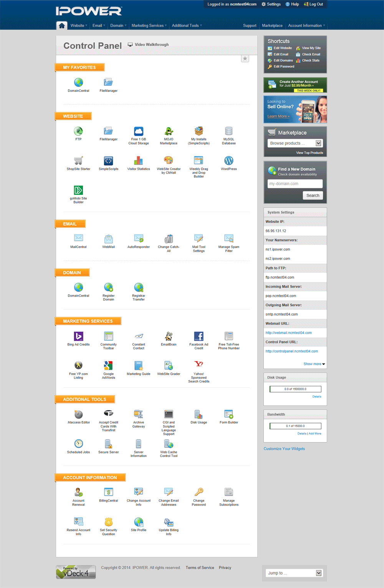Open controlpanel.ncmtest04.com URL
The image size is (384, 588).
(292, 351)
